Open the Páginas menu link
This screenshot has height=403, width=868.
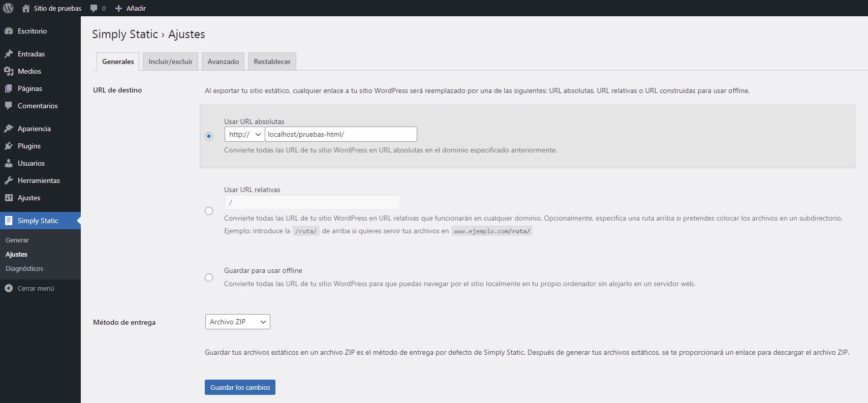pyautogui.click(x=30, y=88)
